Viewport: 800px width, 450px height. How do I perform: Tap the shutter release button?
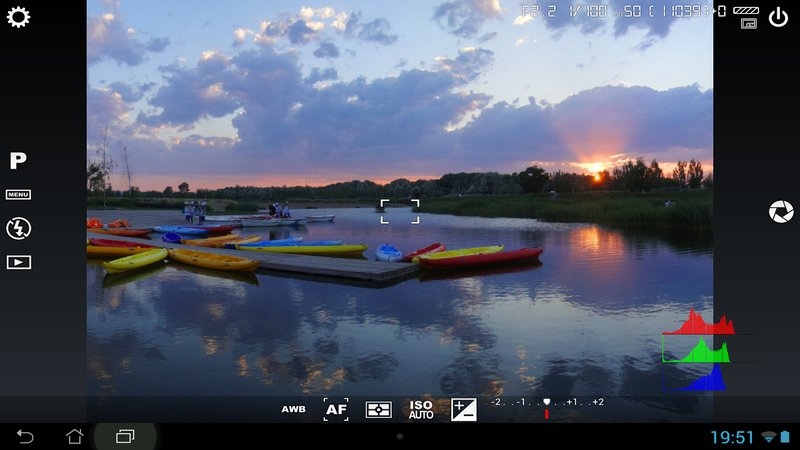[x=781, y=212]
